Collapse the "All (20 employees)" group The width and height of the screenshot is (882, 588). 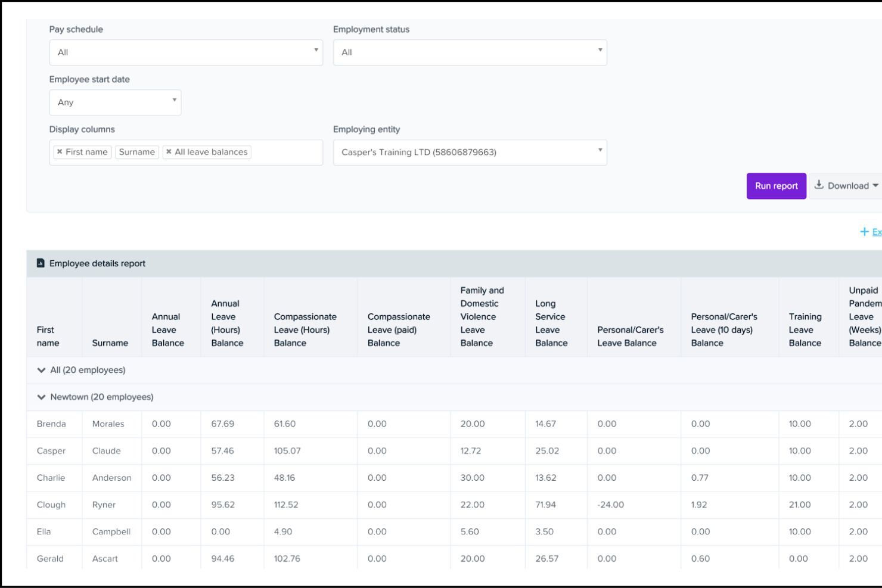click(41, 369)
